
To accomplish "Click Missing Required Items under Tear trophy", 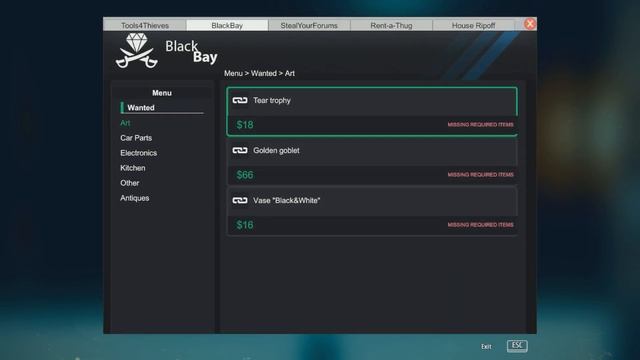I will coord(480,124).
